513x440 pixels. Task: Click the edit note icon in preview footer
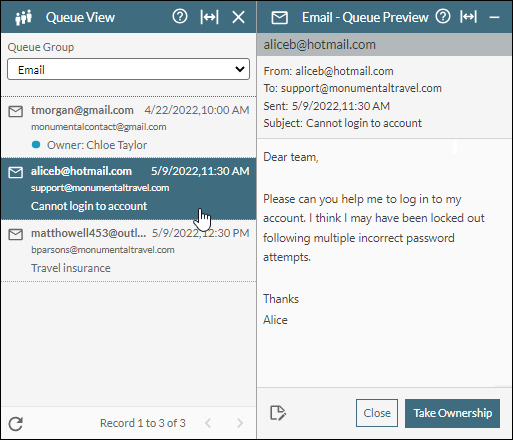[x=278, y=413]
